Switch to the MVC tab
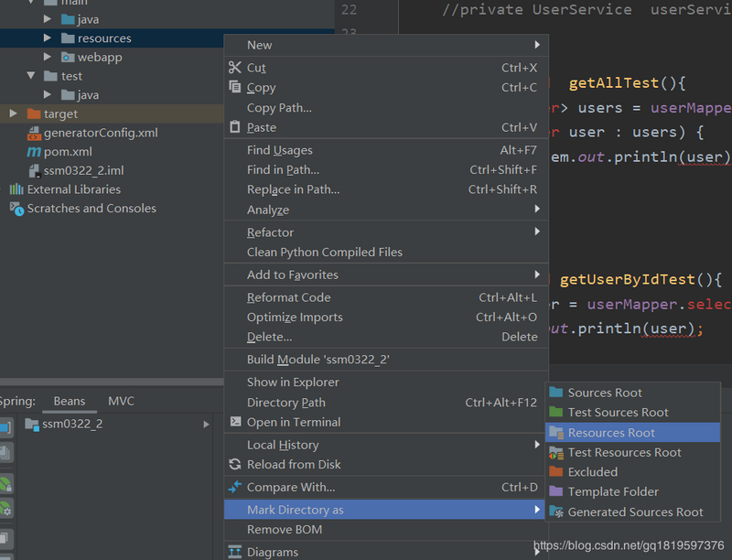Screen dimensions: 732x560 (121, 401)
